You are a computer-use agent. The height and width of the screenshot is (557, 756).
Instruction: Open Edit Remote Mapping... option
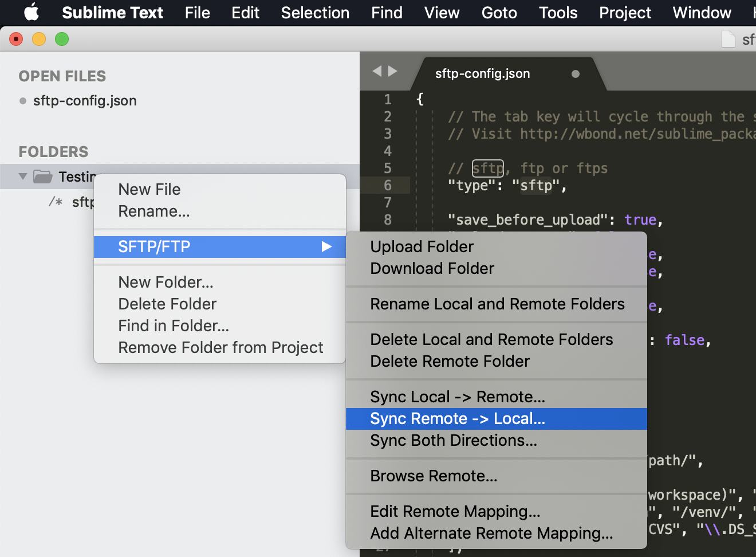coord(455,512)
